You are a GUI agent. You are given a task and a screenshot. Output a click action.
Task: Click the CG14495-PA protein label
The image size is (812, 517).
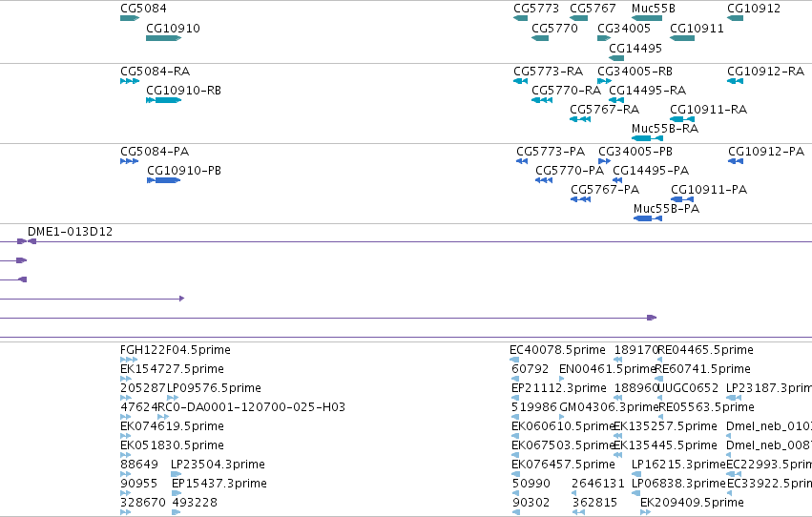(651, 171)
